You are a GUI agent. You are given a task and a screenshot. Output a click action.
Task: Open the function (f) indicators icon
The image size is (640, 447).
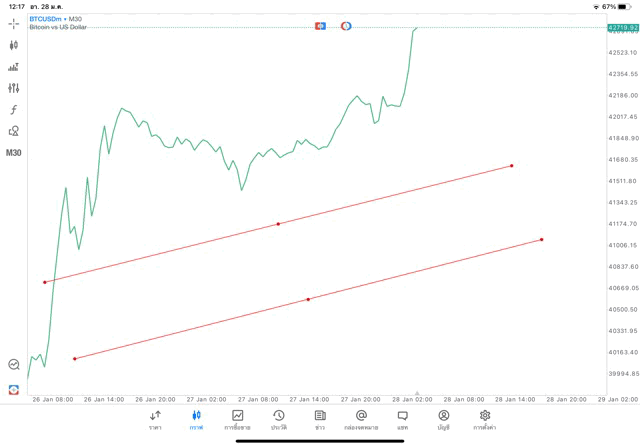[x=14, y=110]
